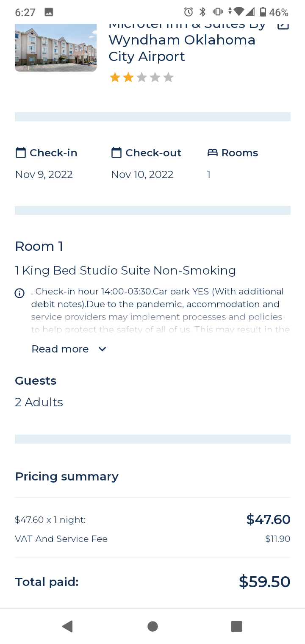Screen dimensions: 305x644
Task: Tap the Total paid amount $59.50
Action: (x=264, y=582)
